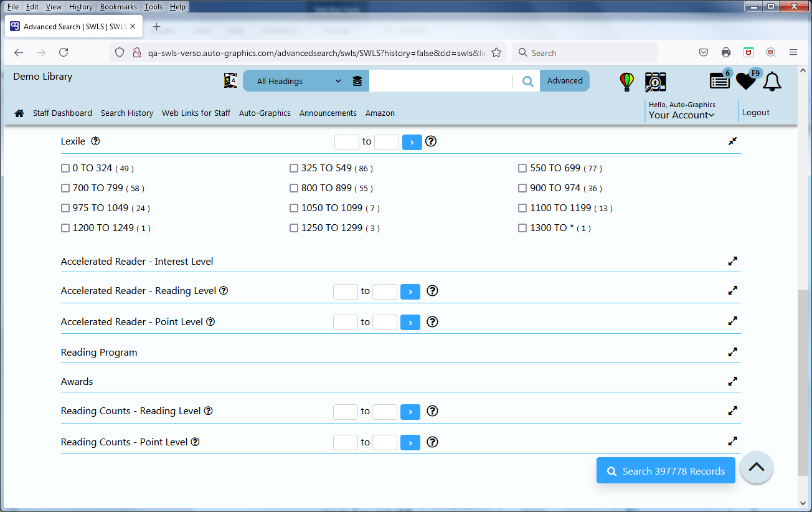
Task: Open the database selector icon
Action: [x=357, y=81]
